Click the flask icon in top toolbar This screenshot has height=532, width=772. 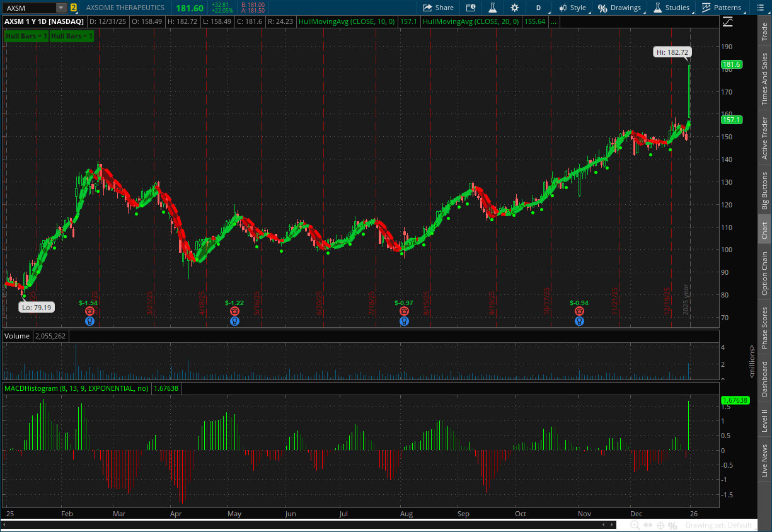pos(493,8)
